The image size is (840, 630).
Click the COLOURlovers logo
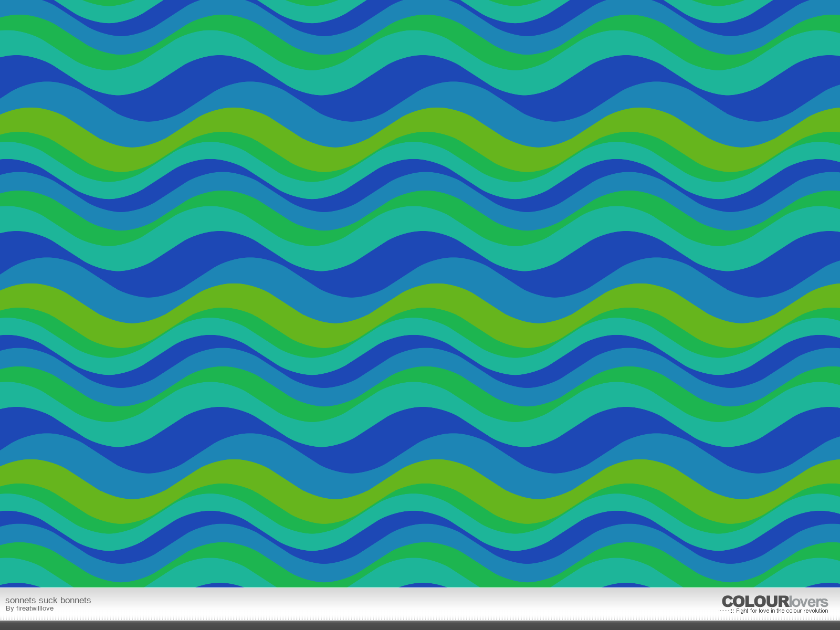[x=775, y=602]
